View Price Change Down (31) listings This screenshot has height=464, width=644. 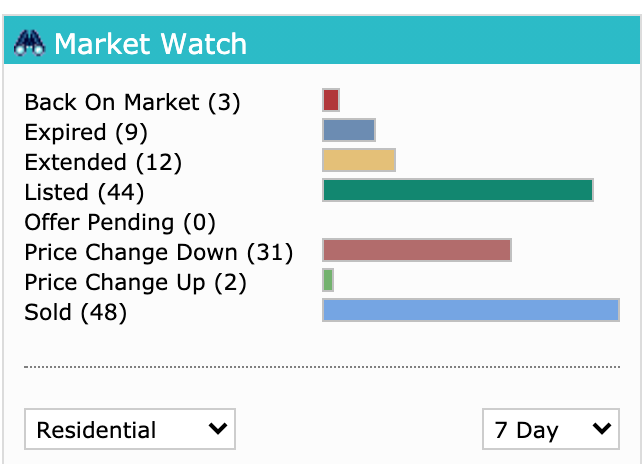159,252
